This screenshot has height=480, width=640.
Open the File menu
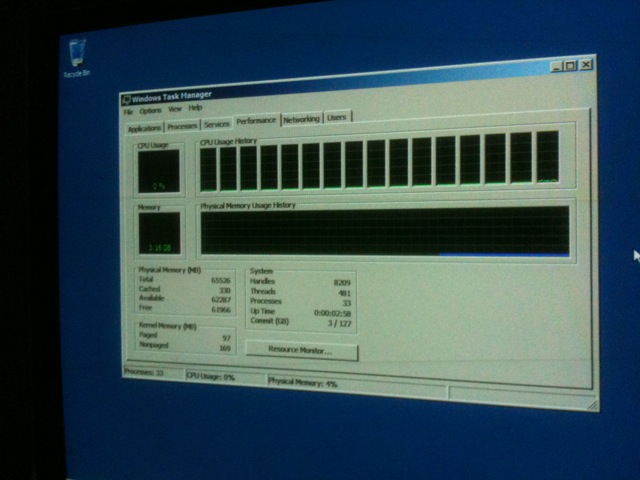click(x=128, y=112)
